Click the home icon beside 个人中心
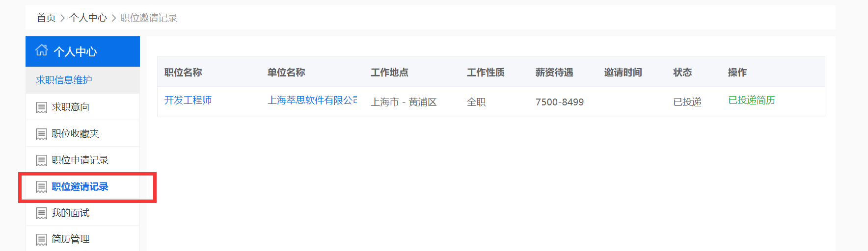 (42, 50)
